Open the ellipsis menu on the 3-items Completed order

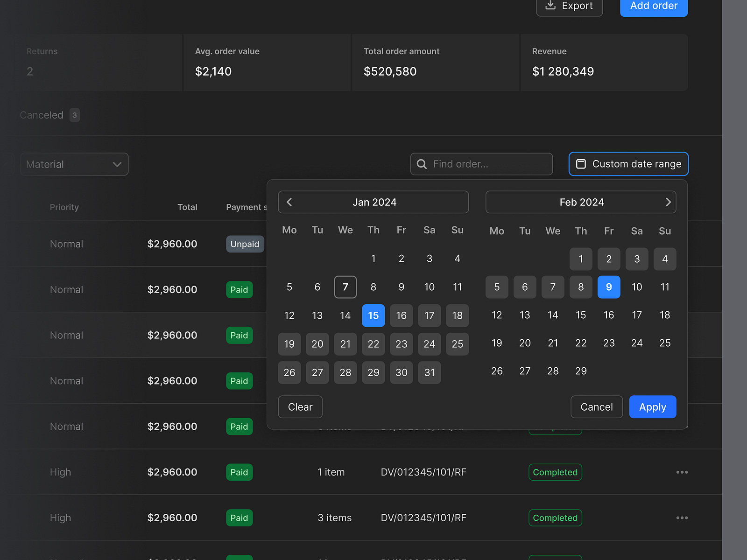(682, 518)
